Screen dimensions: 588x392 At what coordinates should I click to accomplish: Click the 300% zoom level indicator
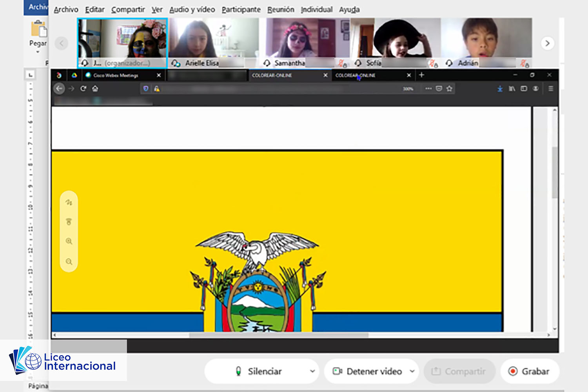coord(408,89)
